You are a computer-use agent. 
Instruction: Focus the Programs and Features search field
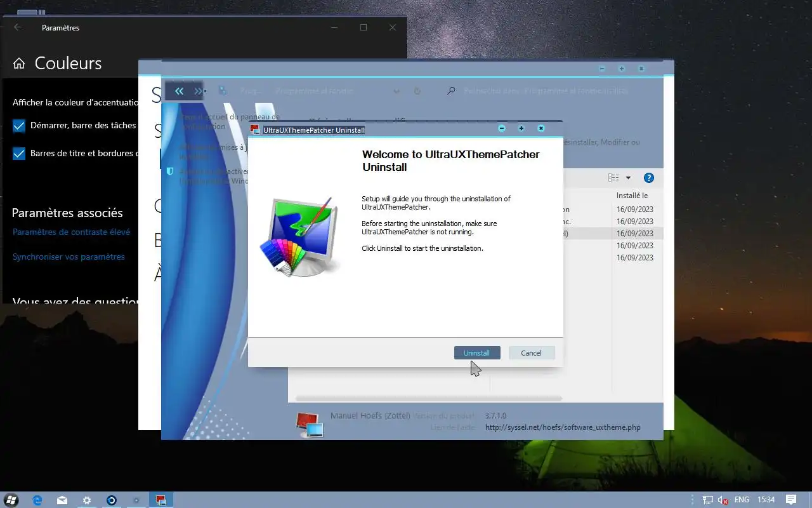pyautogui.click(x=546, y=91)
